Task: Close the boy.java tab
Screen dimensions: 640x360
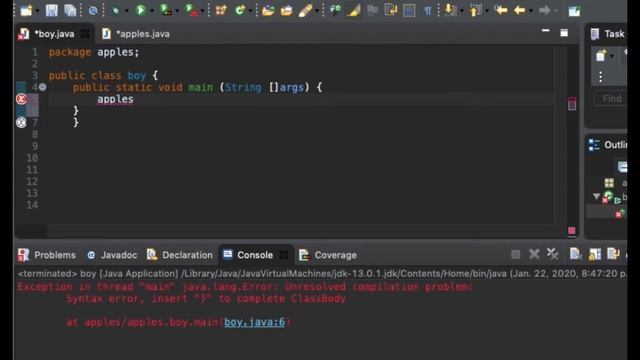Action: click(85, 34)
